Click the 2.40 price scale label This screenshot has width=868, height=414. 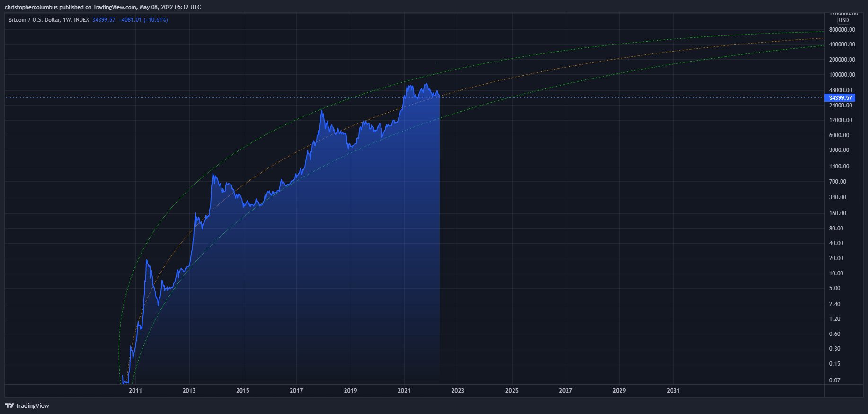[835, 304]
